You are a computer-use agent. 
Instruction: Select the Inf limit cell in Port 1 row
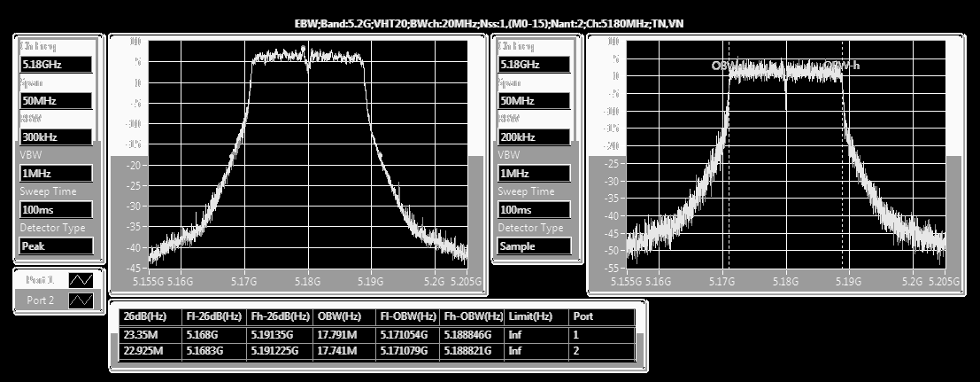coord(536,335)
